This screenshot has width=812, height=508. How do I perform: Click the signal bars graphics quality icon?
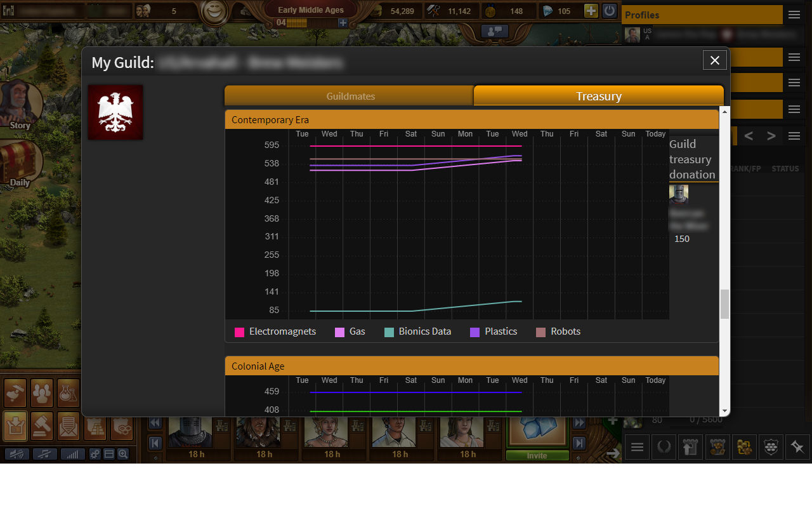coord(72,454)
